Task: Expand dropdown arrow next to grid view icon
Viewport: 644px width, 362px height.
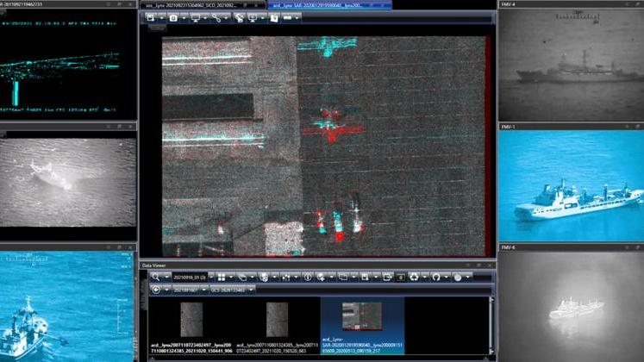Action: 231,278
